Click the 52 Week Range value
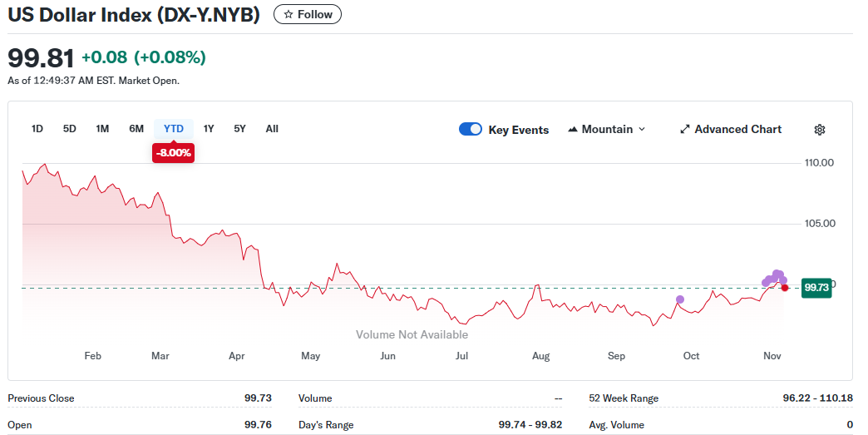 coord(817,398)
